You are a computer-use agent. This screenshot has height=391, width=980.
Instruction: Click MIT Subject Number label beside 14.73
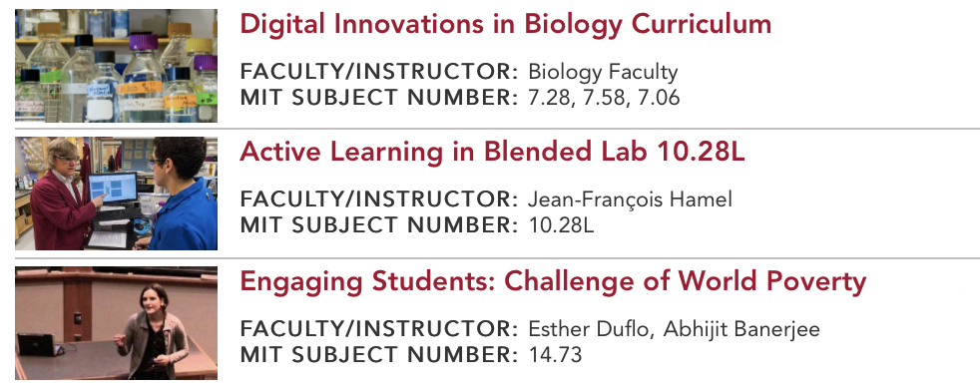coord(379,355)
